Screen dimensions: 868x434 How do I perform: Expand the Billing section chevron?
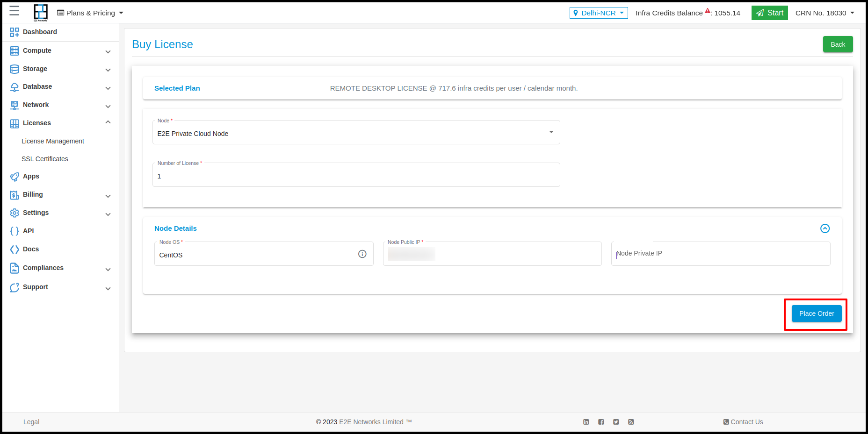(108, 196)
